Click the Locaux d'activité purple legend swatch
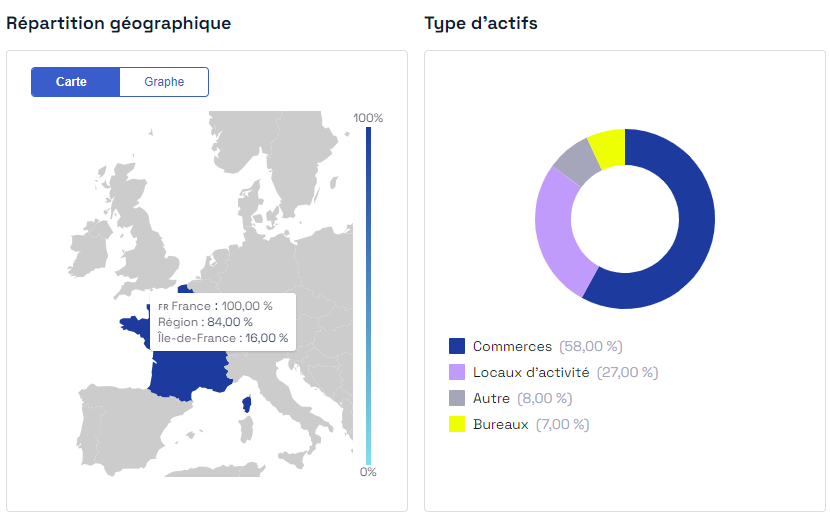This screenshot has width=830, height=519. point(457,372)
